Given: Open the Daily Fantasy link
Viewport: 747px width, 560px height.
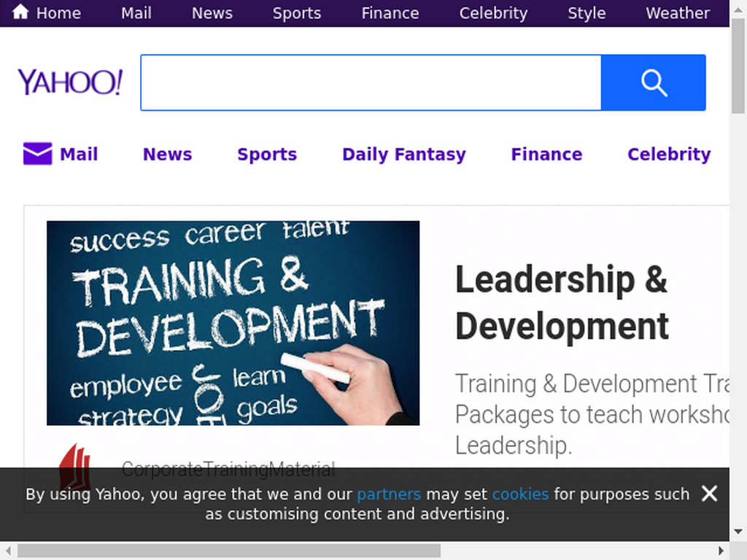Looking at the screenshot, I should 404,155.
